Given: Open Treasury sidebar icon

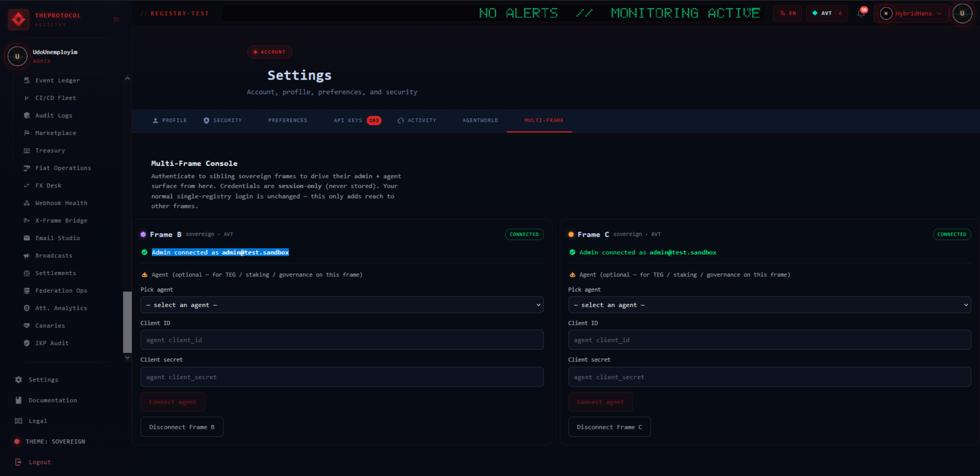Looking at the screenshot, I should (26, 151).
